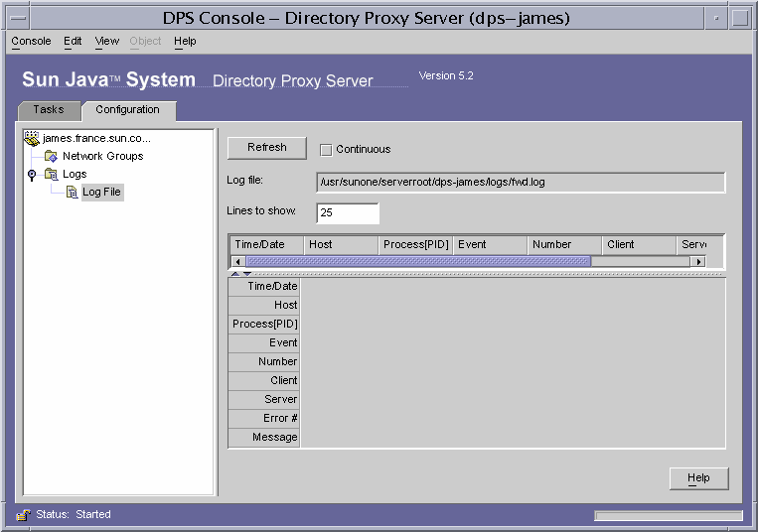Click the Client column header
Viewport: 758px width, 532px height.
click(x=639, y=245)
